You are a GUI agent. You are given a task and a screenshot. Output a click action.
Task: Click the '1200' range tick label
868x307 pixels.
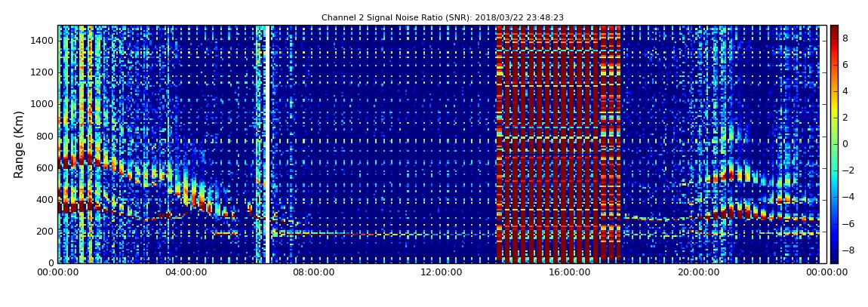click(x=43, y=72)
